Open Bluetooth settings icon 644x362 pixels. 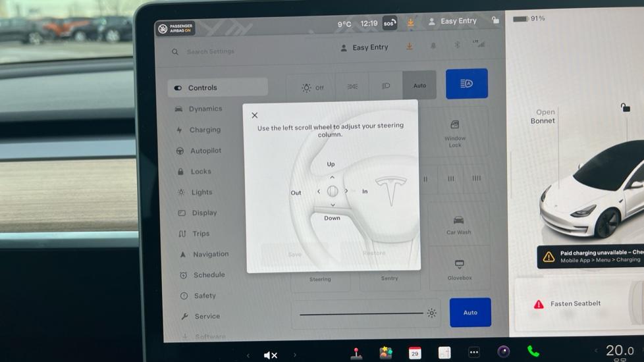[x=457, y=45]
